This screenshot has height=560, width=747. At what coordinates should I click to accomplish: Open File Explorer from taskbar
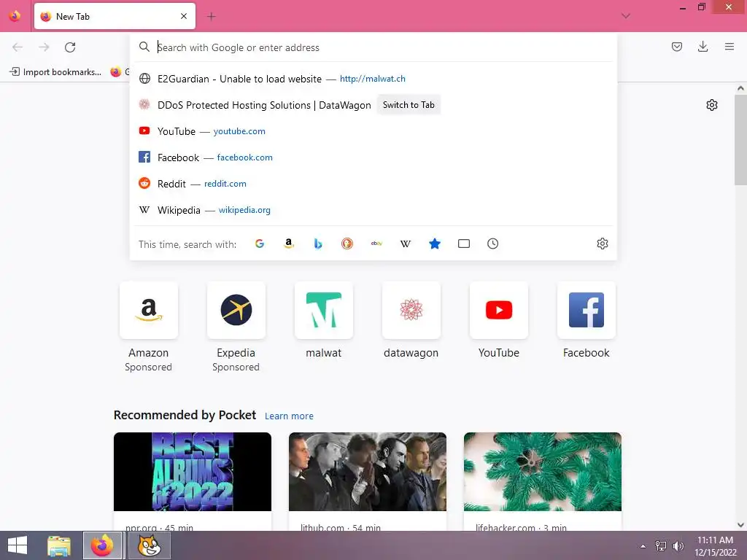click(59, 545)
